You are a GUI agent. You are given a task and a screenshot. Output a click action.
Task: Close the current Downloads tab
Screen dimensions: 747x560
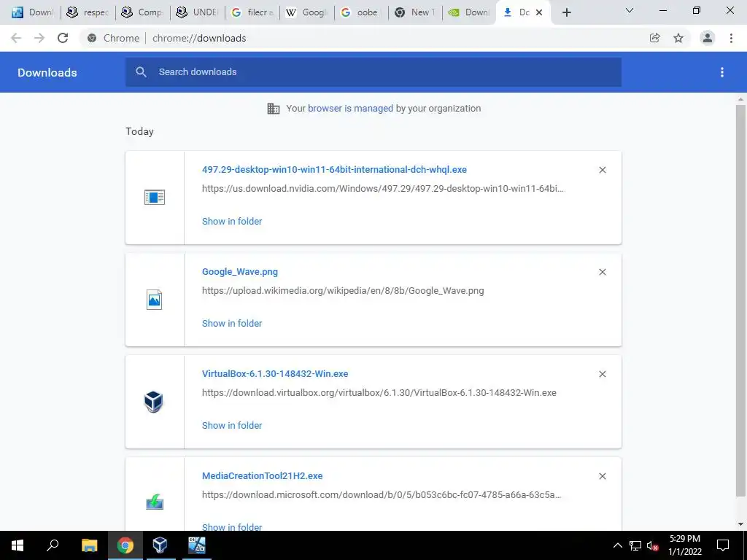tap(539, 13)
